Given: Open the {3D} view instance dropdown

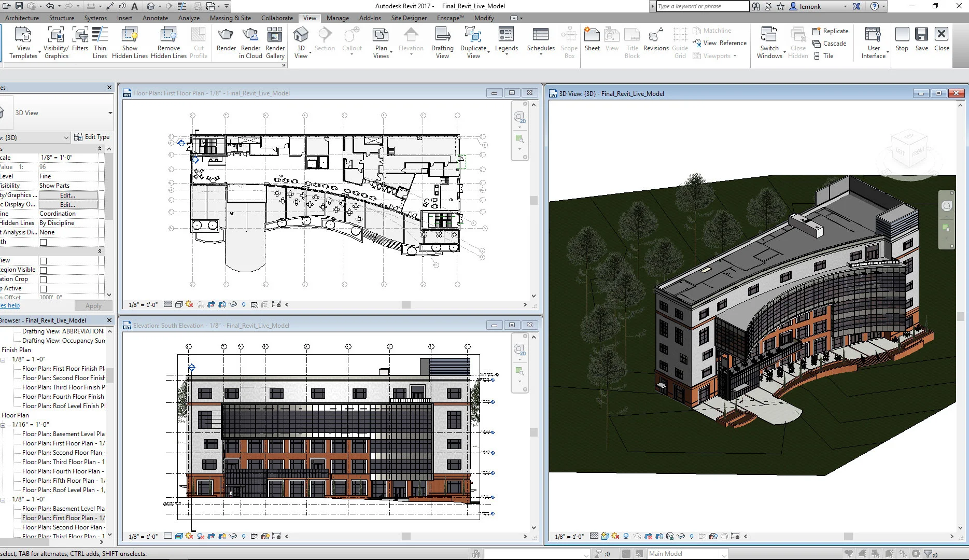Looking at the screenshot, I should click(66, 137).
